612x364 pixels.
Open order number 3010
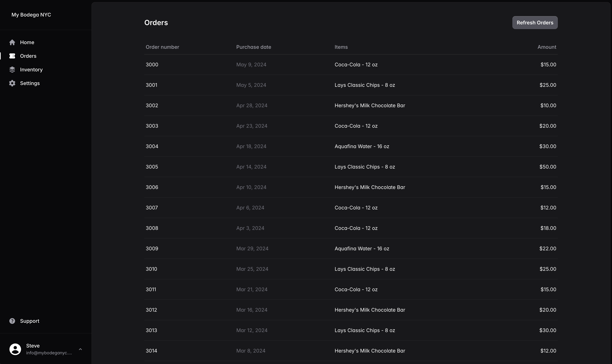pos(151,269)
